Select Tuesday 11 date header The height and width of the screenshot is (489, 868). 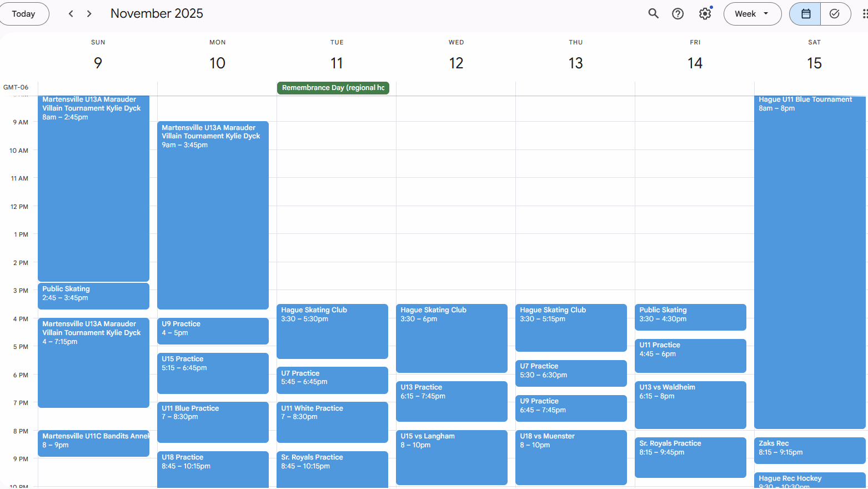coord(337,63)
